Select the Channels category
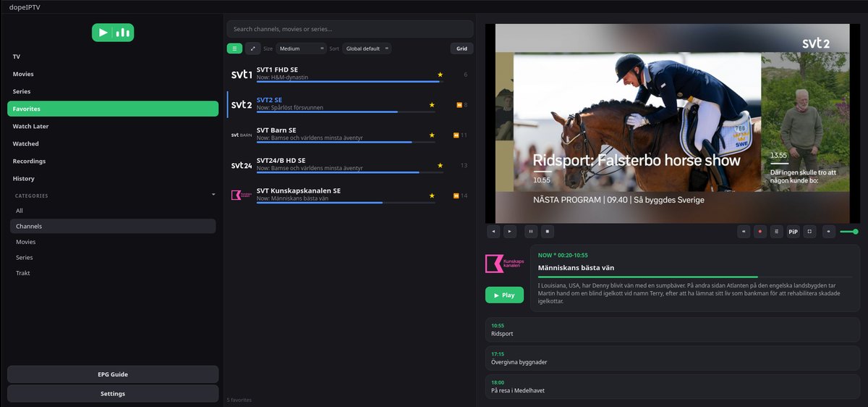This screenshot has height=407, width=868. [x=113, y=226]
